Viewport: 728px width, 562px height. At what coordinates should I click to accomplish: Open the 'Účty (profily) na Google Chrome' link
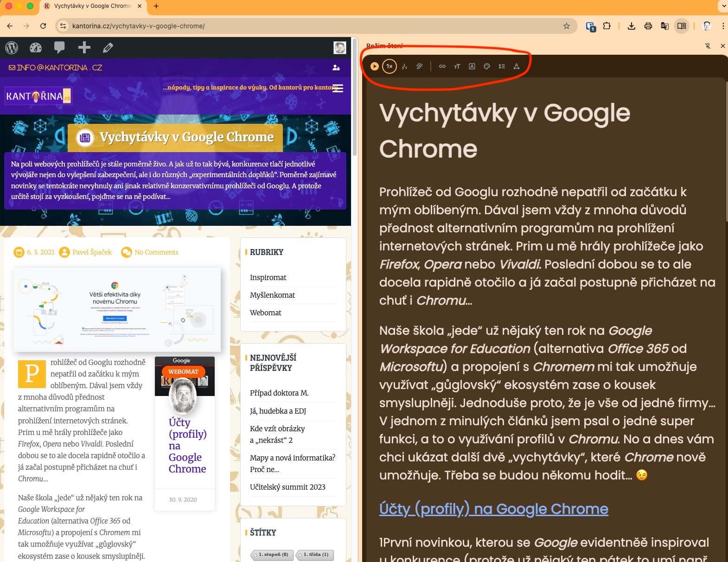coord(493,509)
